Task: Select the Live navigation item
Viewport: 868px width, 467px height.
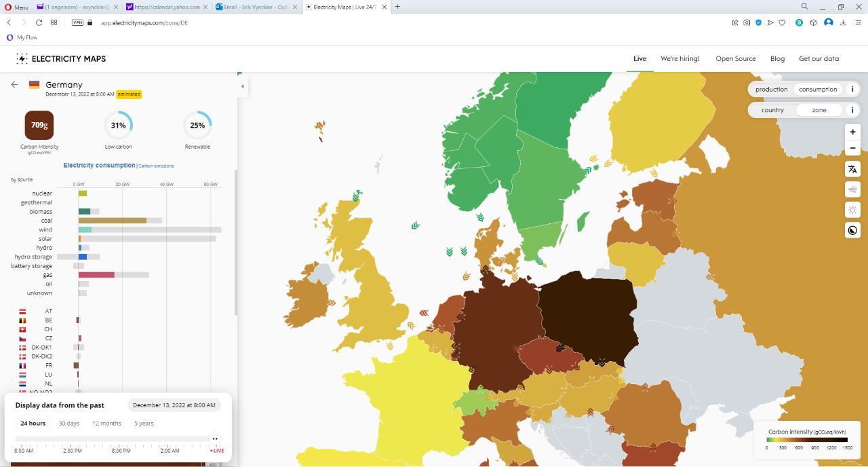Action: coord(639,58)
